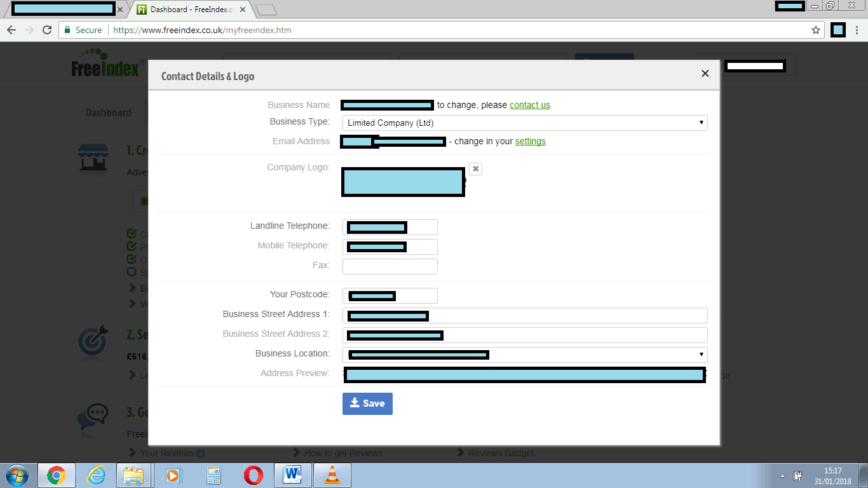Open VLC media player from the taskbar
The image size is (868, 488).
(332, 475)
